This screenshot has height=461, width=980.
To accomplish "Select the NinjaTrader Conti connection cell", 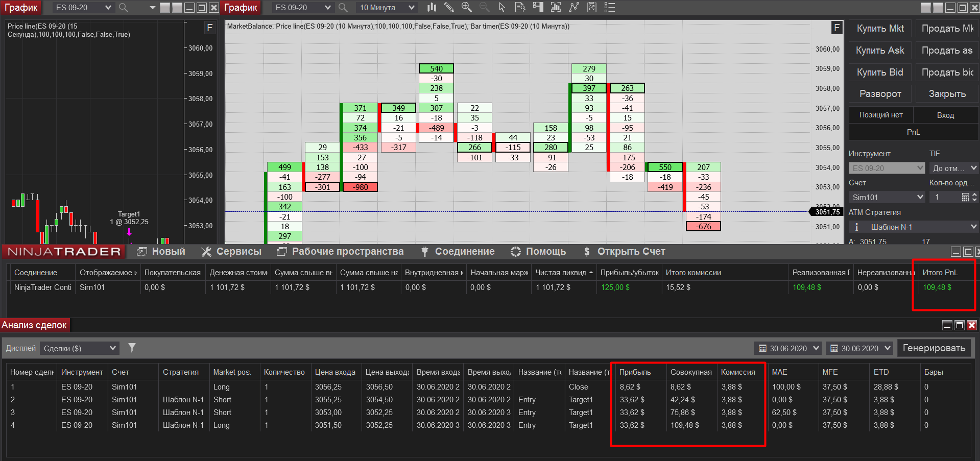I will coord(43,287).
